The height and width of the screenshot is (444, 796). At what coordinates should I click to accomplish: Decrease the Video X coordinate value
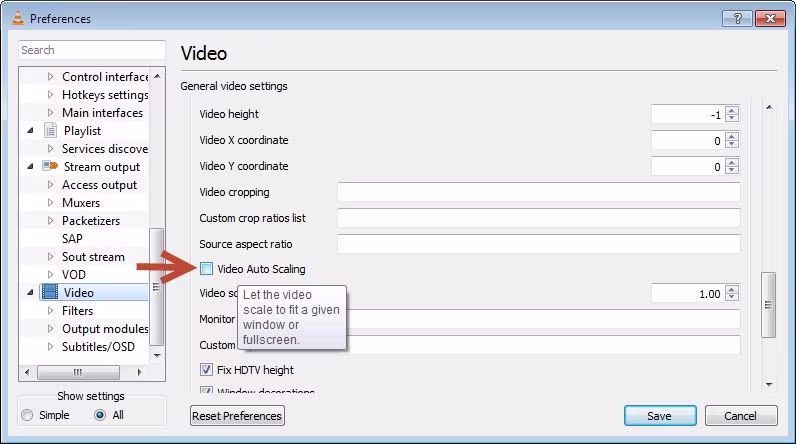click(732, 144)
